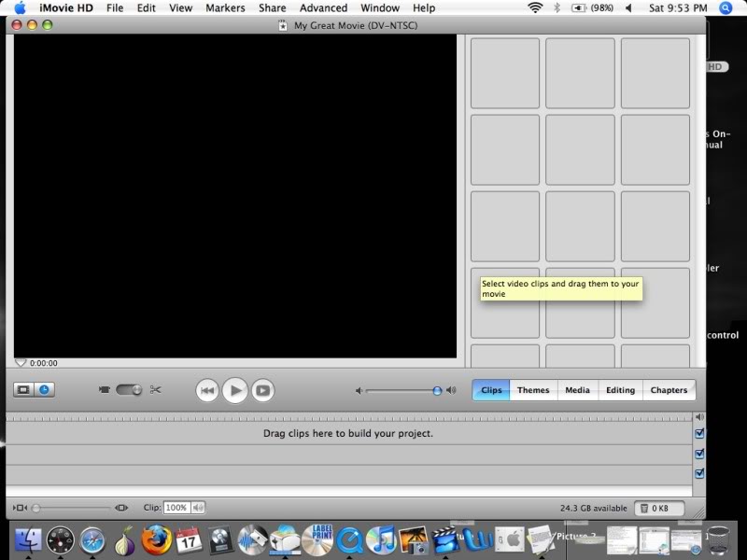Click the clip volume speaker button
Image resolution: width=747 pixels, height=560 pixels.
[198, 508]
